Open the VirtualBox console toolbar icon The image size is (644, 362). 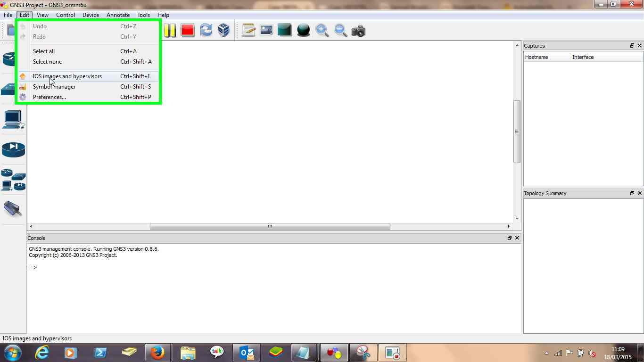coord(223,31)
